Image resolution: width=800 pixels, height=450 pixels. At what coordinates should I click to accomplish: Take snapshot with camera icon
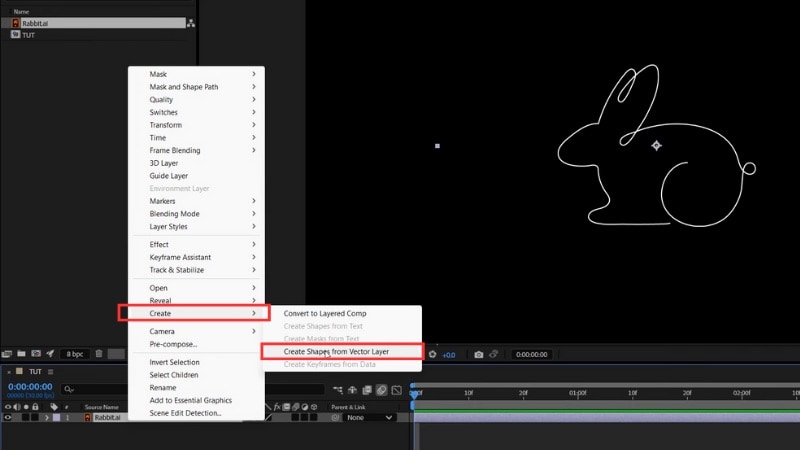tap(479, 355)
